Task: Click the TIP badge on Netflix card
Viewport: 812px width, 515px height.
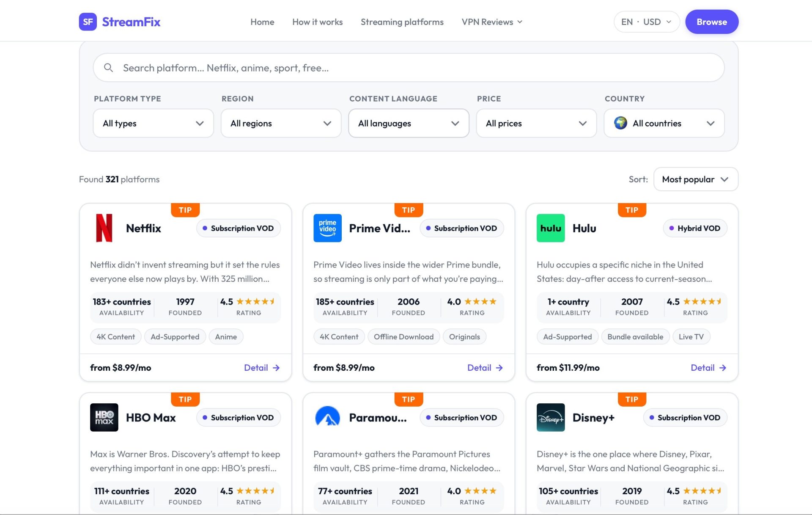Action: (185, 210)
